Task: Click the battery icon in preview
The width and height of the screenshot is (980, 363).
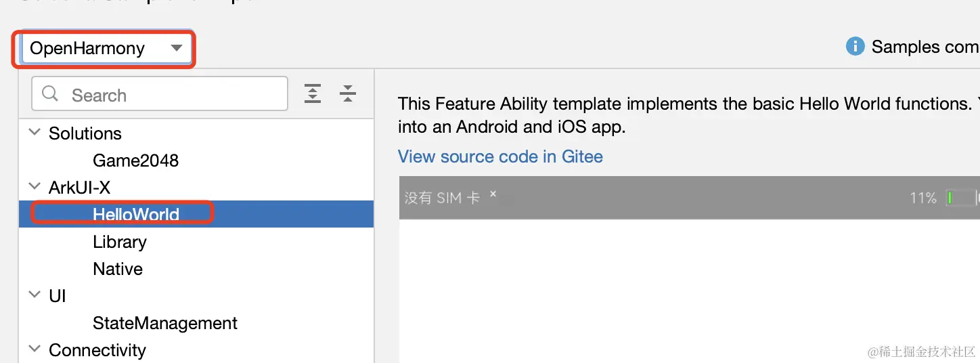Action: coord(961,198)
